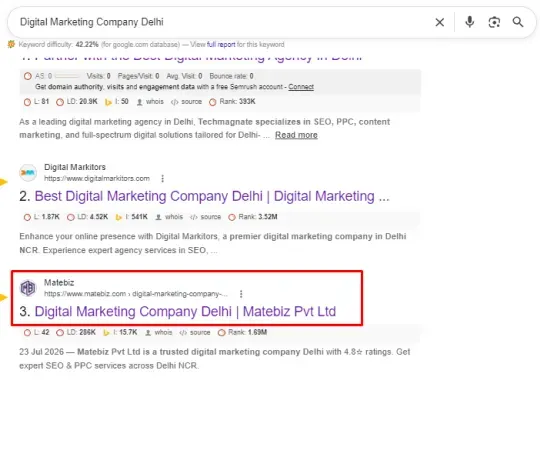Open the whois link in Techmagnate row
Image resolution: width=540 pixels, height=450 pixels.
[x=150, y=102]
